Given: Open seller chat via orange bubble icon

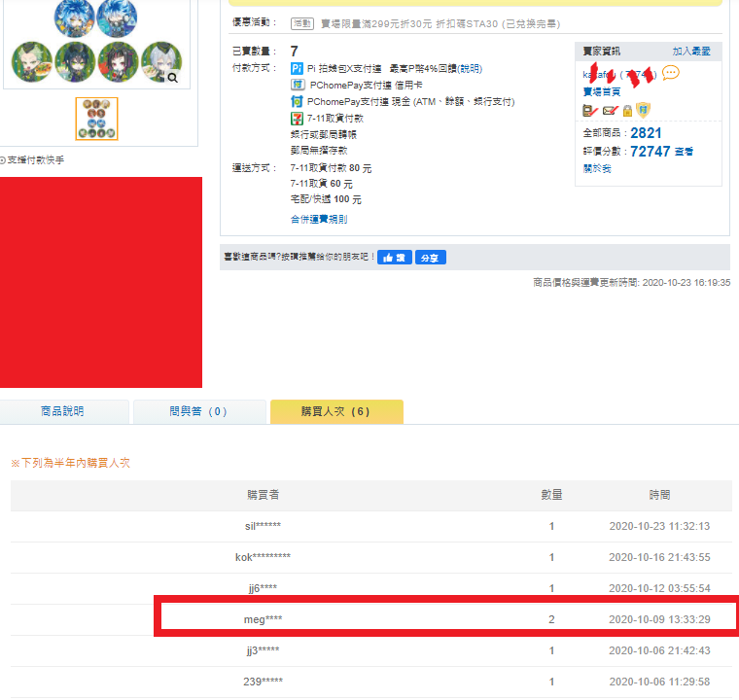Looking at the screenshot, I should (x=671, y=73).
